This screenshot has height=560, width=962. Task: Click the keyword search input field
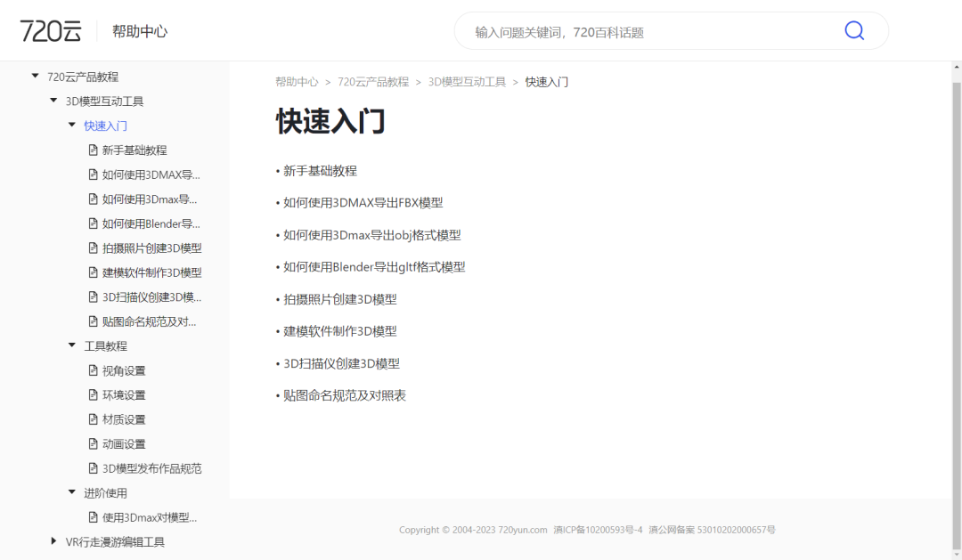[650, 32]
